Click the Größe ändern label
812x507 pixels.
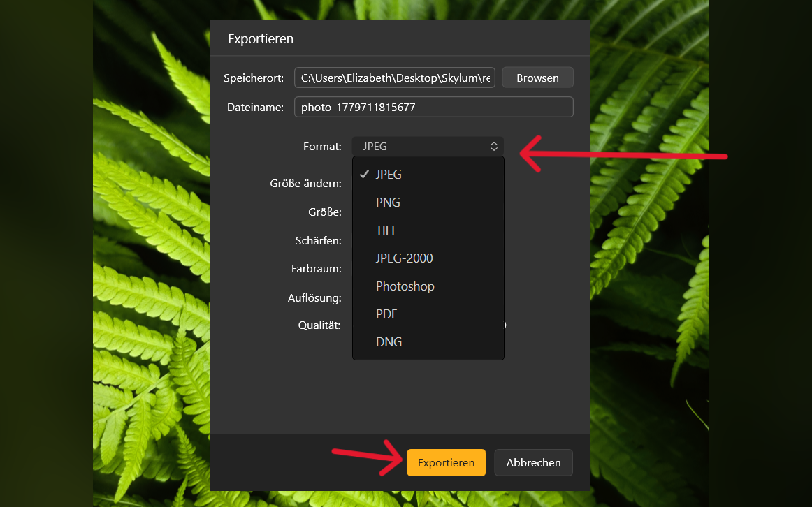click(x=305, y=183)
